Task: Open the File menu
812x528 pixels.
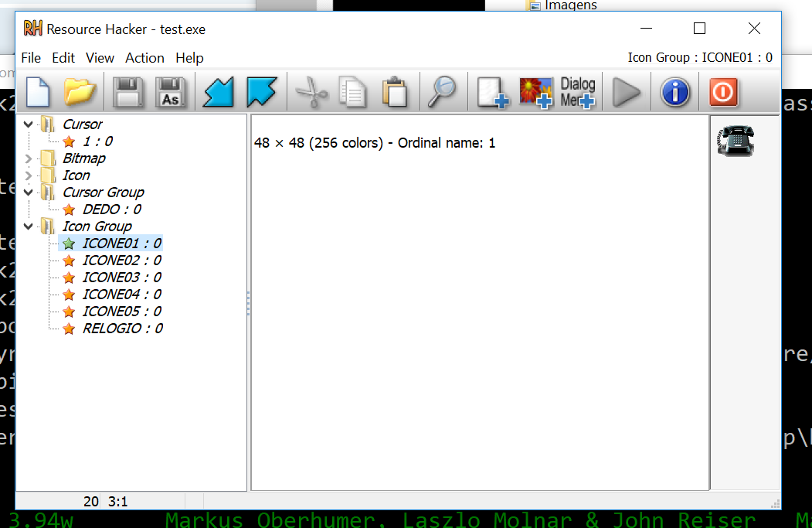Action: (31, 58)
